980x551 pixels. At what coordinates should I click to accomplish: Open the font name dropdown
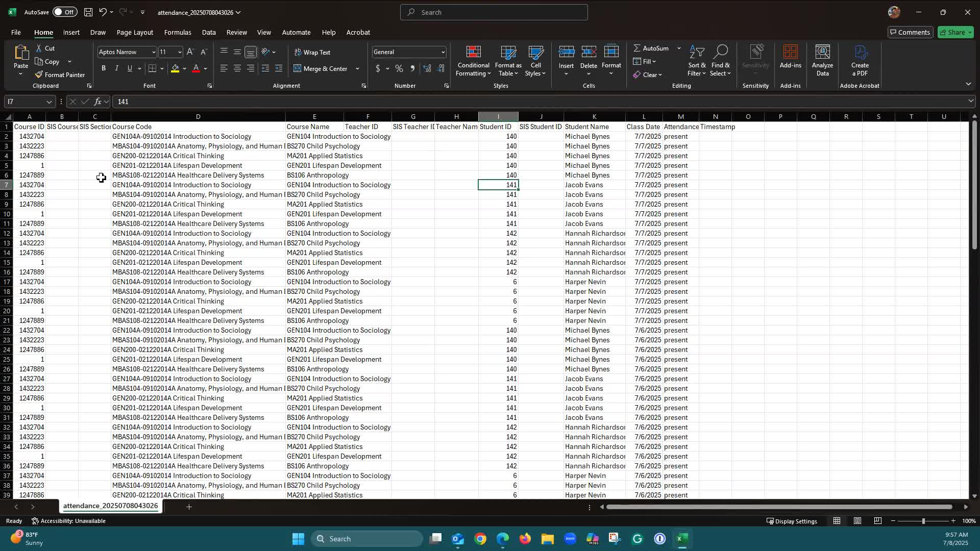(153, 52)
